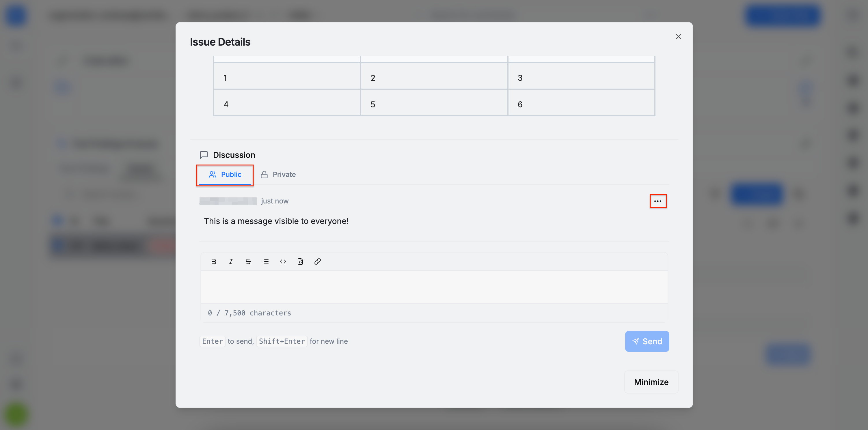
Task: Close the Issue Details dialog
Action: (678, 36)
